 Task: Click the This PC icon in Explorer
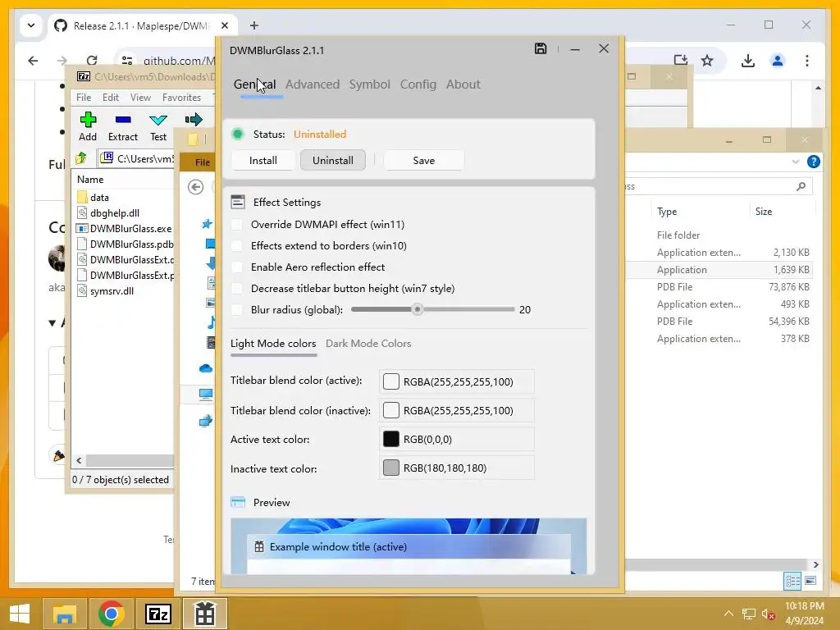(x=206, y=395)
